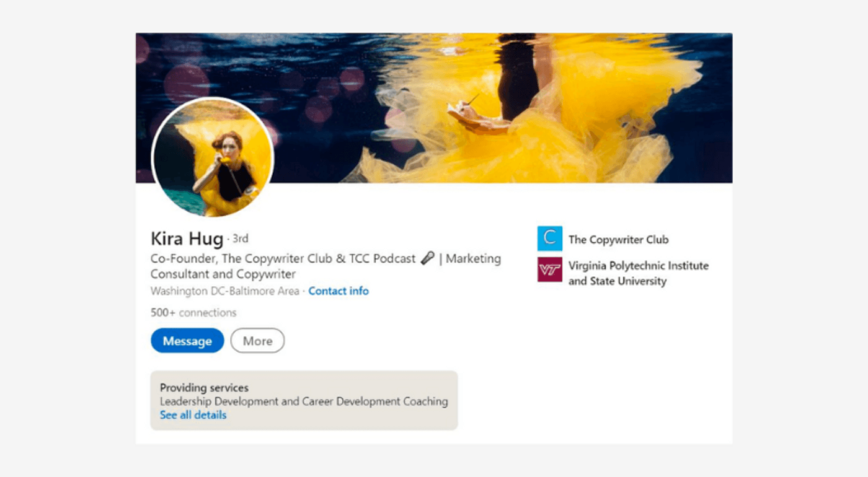This screenshot has height=477, width=868.
Task: Click the Providing services heading
Action: click(x=204, y=388)
